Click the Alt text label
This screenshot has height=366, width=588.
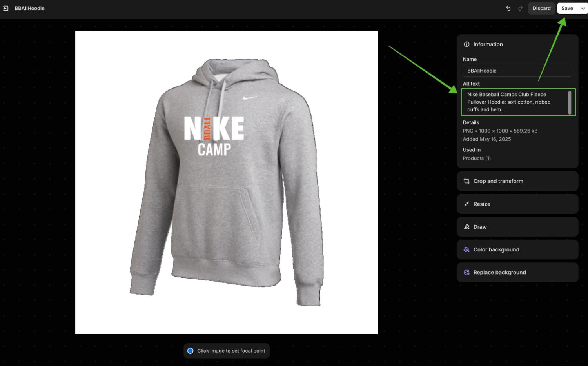471,84
